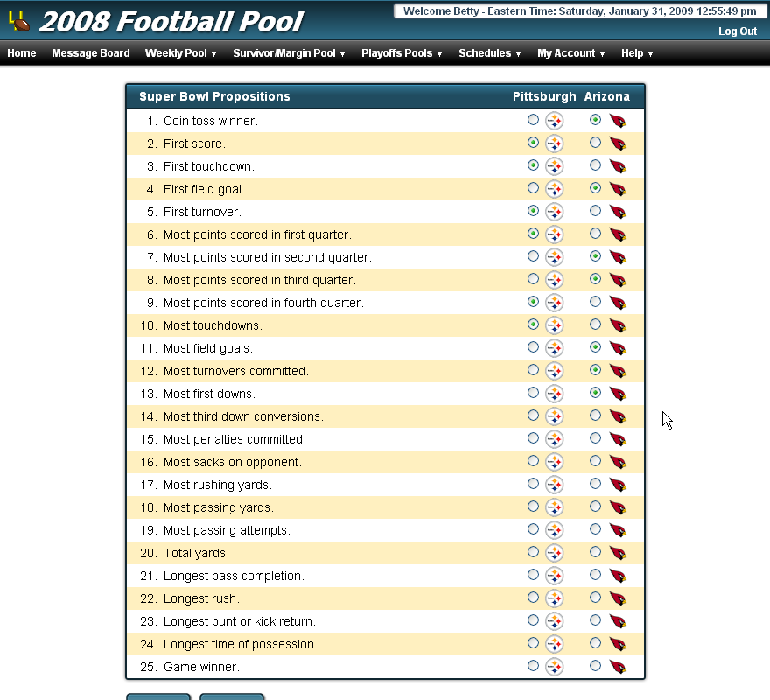Select Arizona radio for Most sacks on opponent
Screen dimensions: 770x700
pos(596,461)
